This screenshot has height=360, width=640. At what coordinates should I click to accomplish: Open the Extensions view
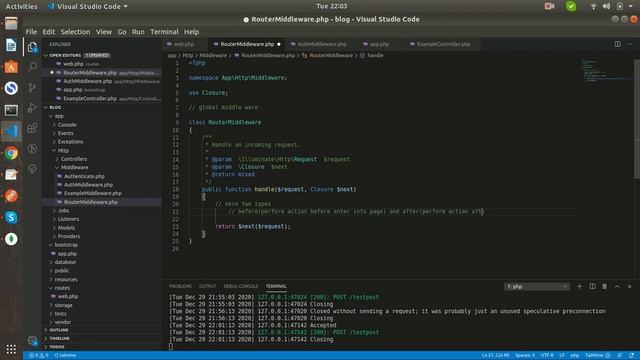pyautogui.click(x=32, y=128)
